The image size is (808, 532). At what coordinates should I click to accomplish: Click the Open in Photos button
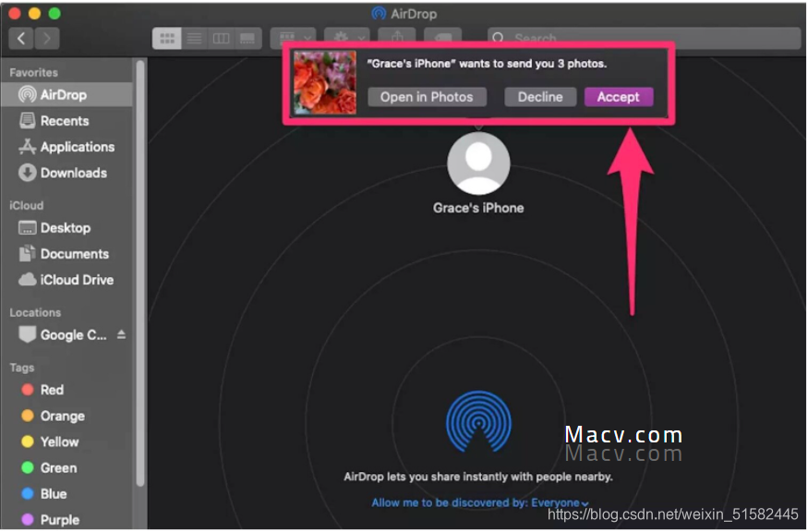pos(427,97)
